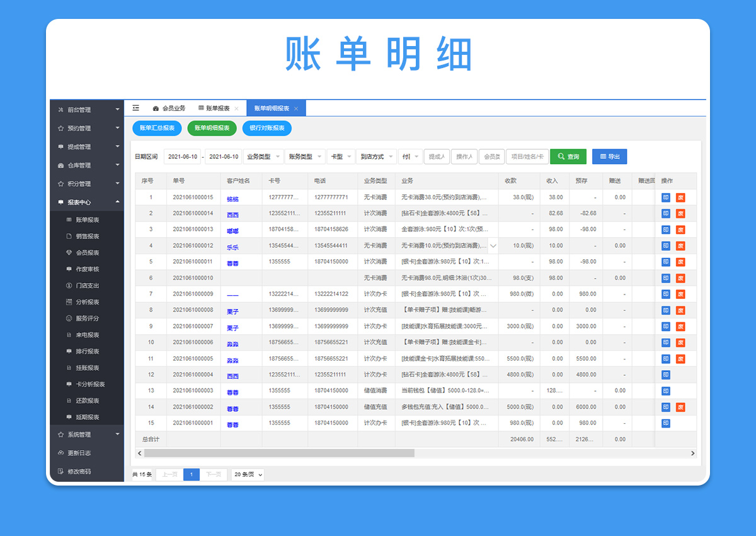Open 会员报表 in the sidebar

point(88,253)
